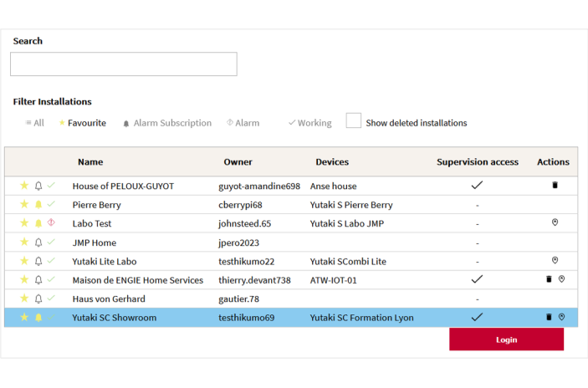Click the favourite star for House of PELOUX-GUYOT
This screenshot has width=588, height=388.
[x=24, y=186]
